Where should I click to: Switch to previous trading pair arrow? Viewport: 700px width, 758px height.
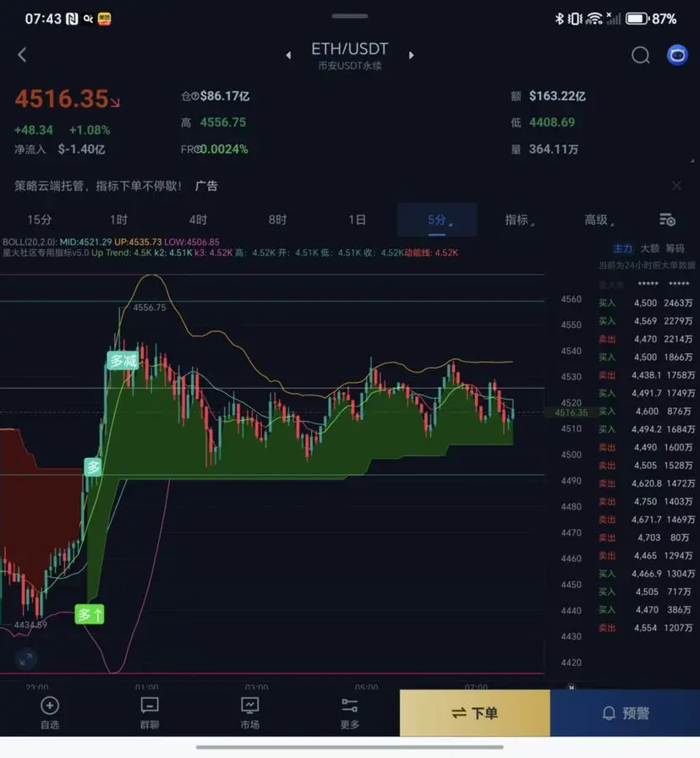288,55
